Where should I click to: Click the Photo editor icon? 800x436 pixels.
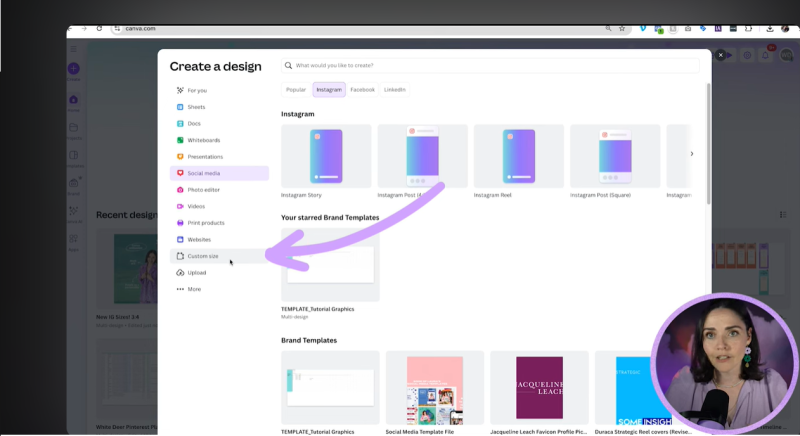(180, 190)
